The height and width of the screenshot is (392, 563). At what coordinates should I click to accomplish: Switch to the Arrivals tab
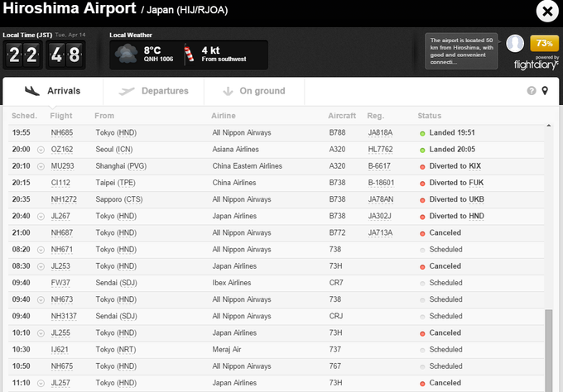pos(53,91)
